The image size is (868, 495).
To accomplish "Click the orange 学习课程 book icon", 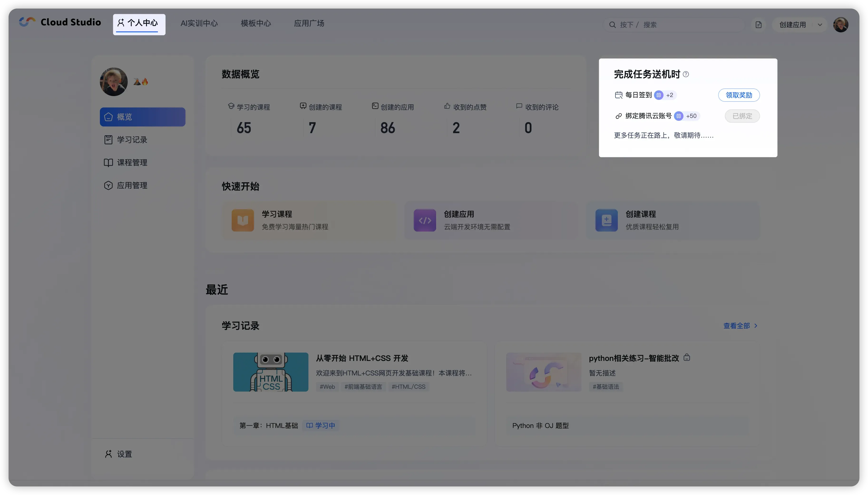I will click(x=242, y=220).
